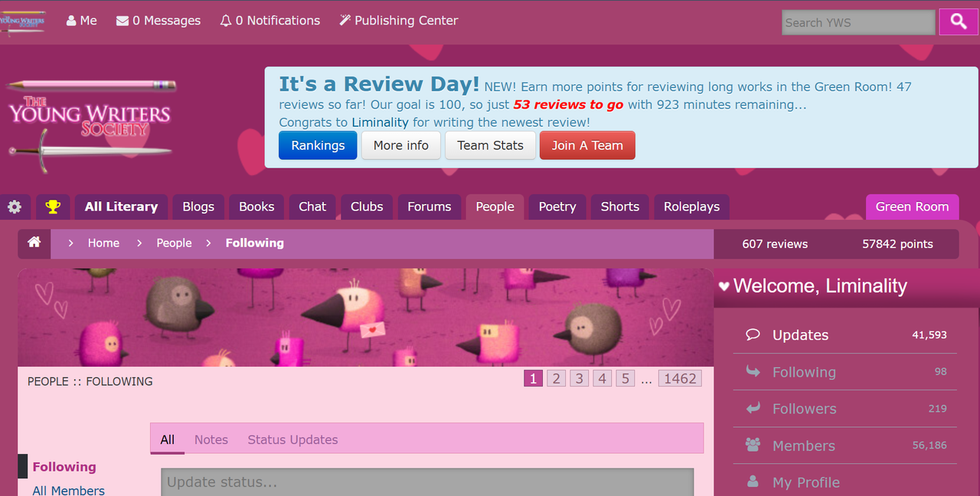Click the Team Stats button
Screen dimensions: 980x496
tap(490, 145)
